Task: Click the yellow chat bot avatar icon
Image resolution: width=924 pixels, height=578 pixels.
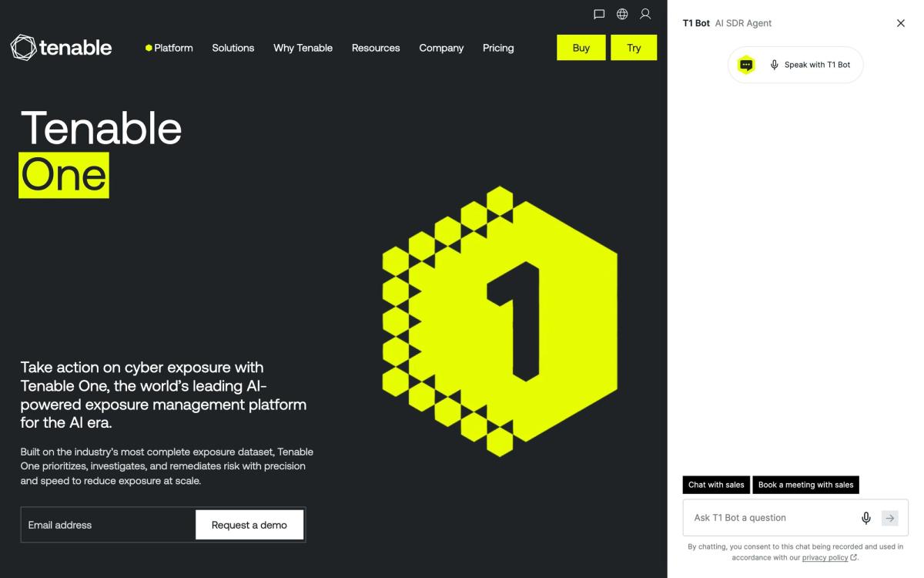Action: (x=746, y=65)
